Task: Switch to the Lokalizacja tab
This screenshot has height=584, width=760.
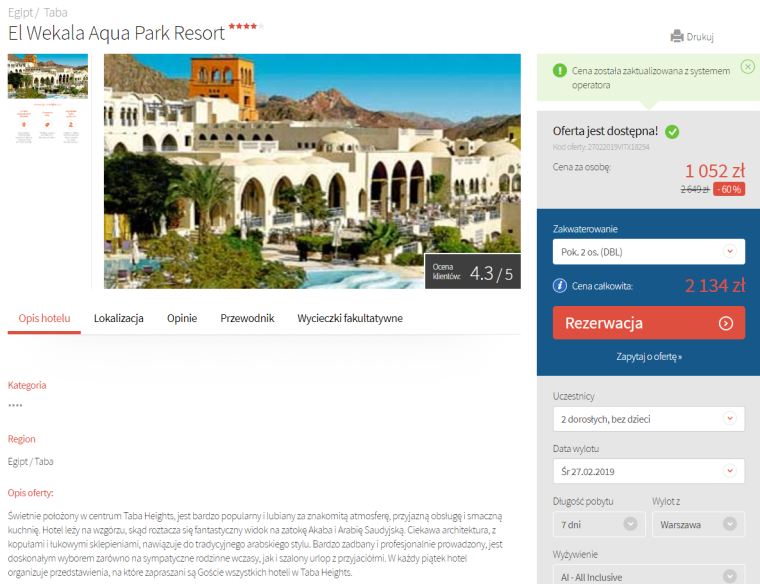Action: (119, 318)
